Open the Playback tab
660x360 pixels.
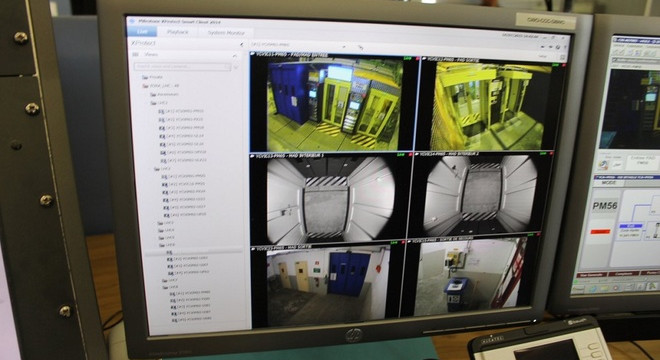(178, 32)
